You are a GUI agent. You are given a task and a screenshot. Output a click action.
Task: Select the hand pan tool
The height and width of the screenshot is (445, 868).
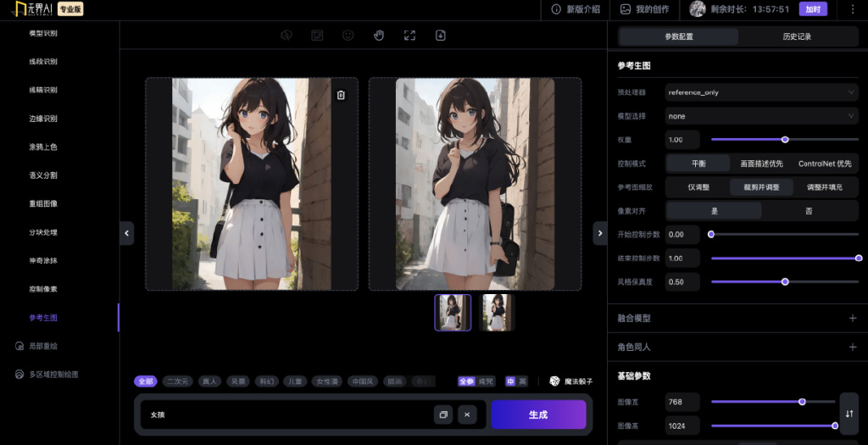coord(379,36)
